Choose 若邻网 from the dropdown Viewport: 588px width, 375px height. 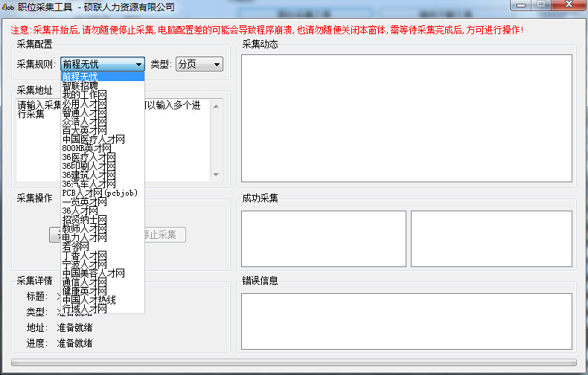point(103,246)
